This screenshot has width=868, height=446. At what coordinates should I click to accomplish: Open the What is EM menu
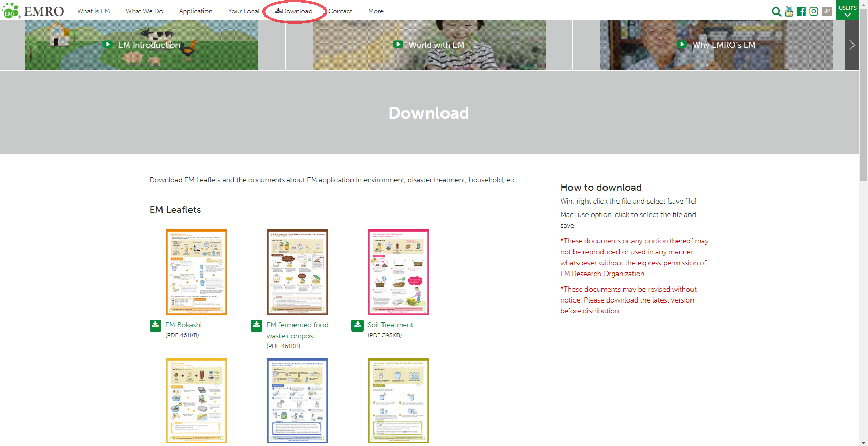(94, 11)
